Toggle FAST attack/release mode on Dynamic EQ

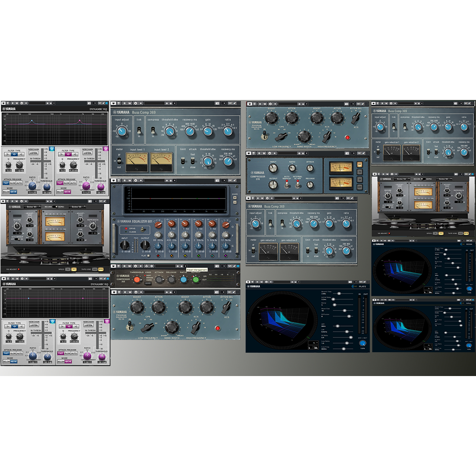tap(6, 183)
